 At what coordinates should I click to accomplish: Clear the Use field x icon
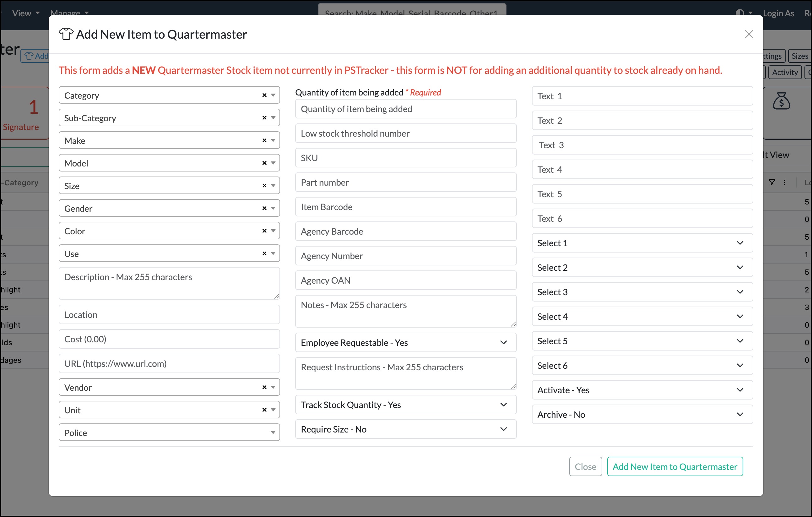coord(264,253)
